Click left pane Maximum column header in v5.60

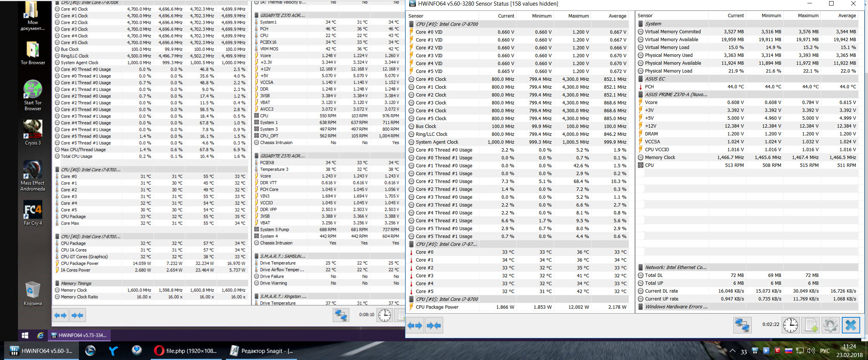572,16
